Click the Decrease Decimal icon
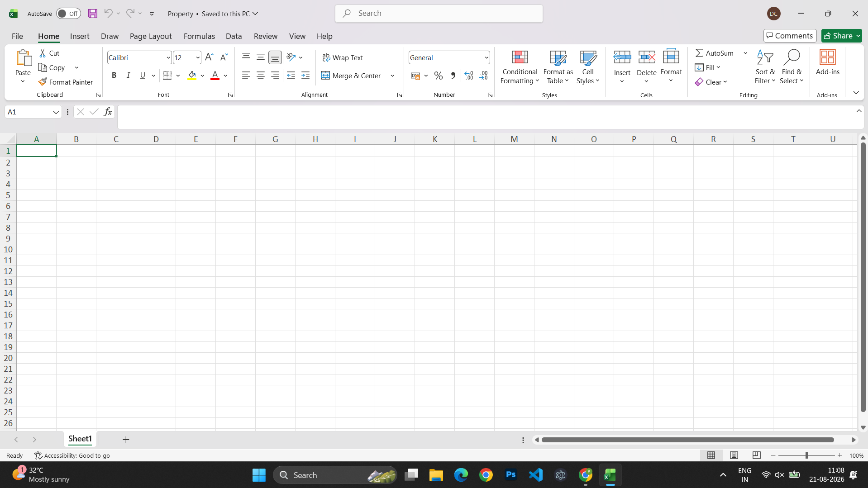 pyautogui.click(x=483, y=76)
